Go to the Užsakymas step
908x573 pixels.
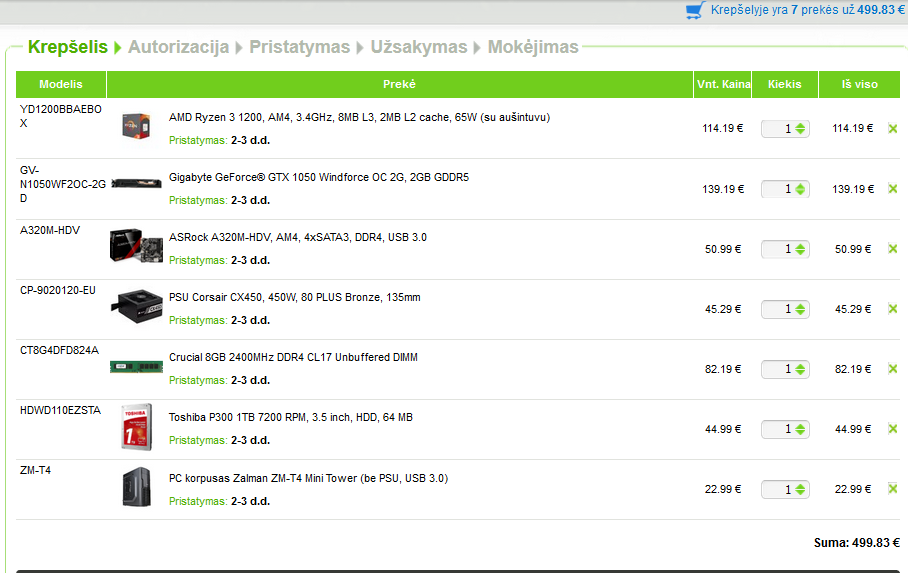pyautogui.click(x=419, y=47)
